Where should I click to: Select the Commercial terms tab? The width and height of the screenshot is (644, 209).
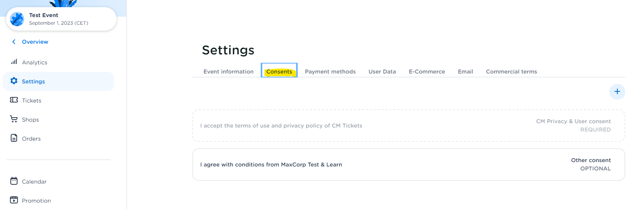click(x=511, y=72)
